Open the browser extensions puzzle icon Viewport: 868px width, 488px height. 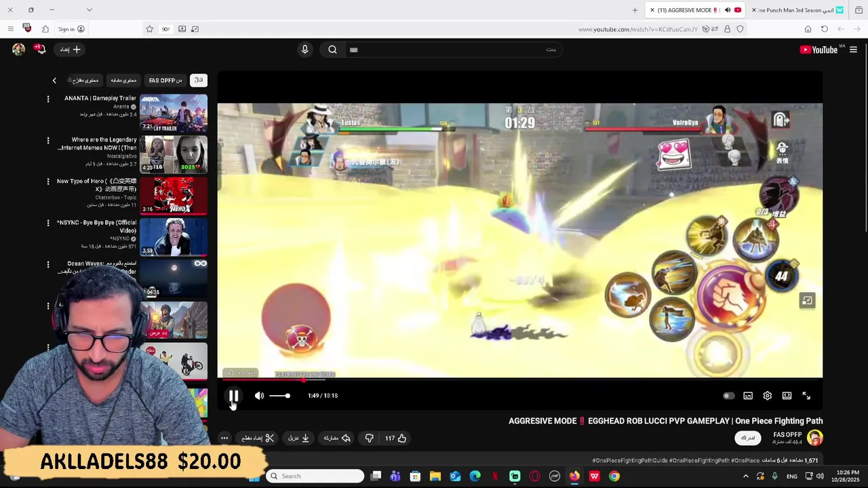click(x=45, y=29)
